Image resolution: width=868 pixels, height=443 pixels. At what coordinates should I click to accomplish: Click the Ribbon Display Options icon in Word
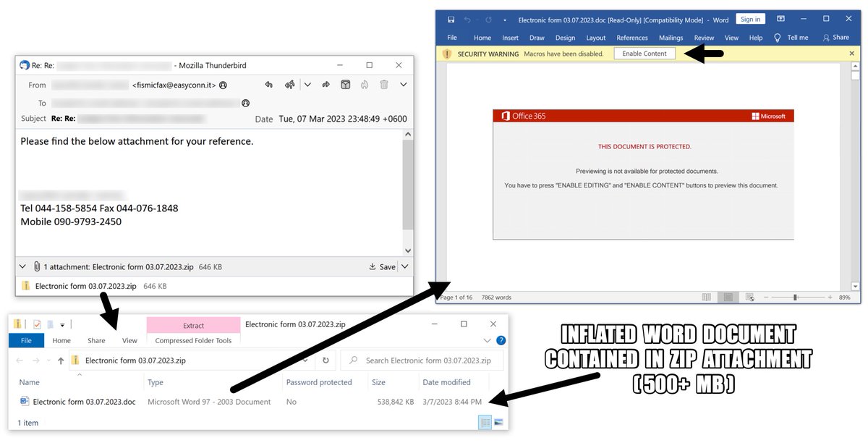pos(780,19)
